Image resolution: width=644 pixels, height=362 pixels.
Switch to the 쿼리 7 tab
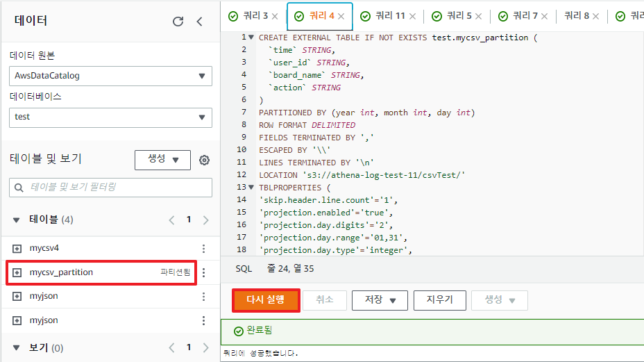525,15
